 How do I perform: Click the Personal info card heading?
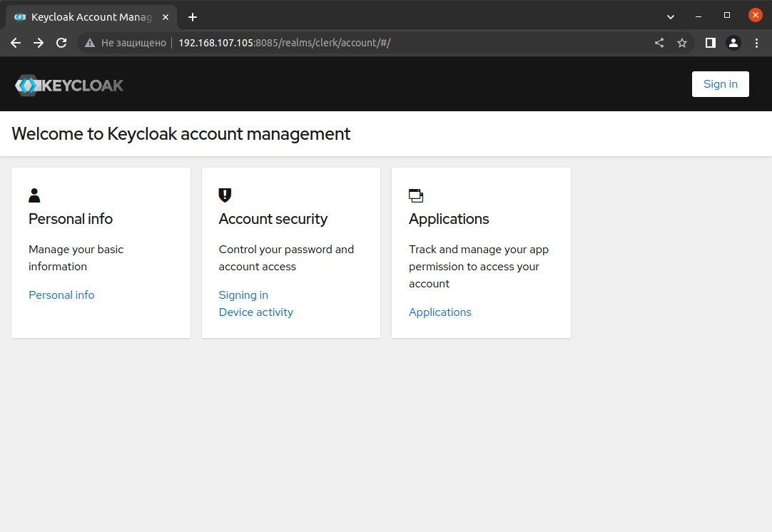[71, 219]
